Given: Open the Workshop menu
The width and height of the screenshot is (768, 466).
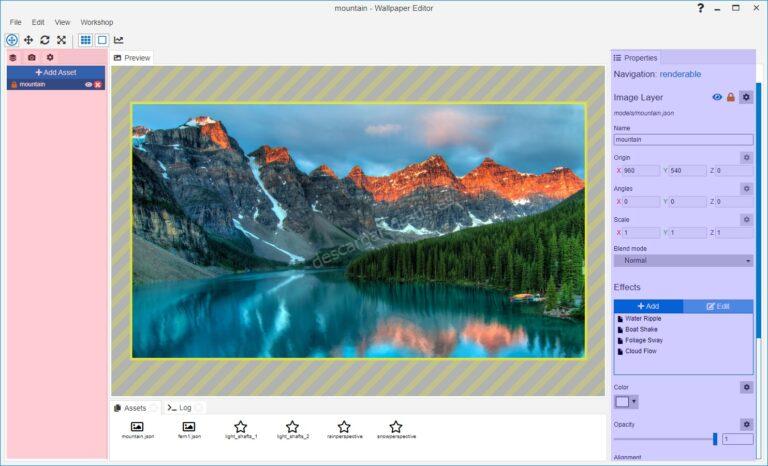Looking at the screenshot, I should pos(97,22).
